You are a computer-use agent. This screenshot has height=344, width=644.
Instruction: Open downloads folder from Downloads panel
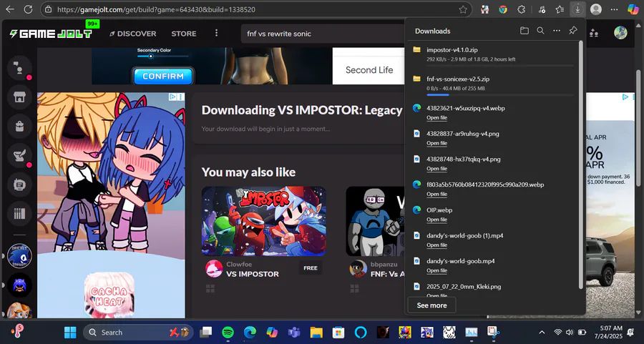524,31
